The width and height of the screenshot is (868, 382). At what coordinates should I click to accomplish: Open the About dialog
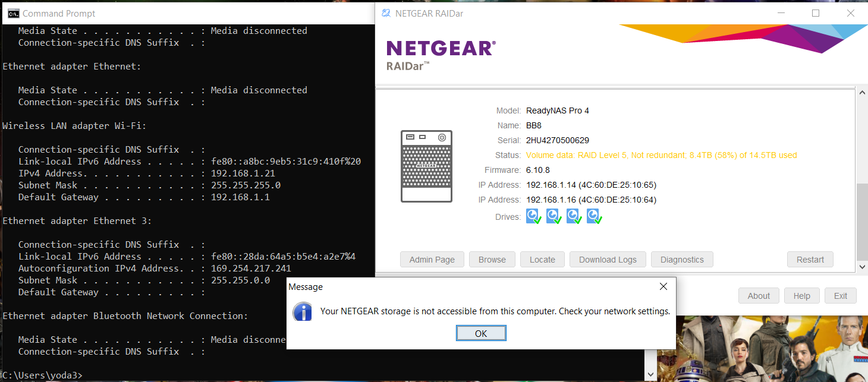(x=759, y=295)
